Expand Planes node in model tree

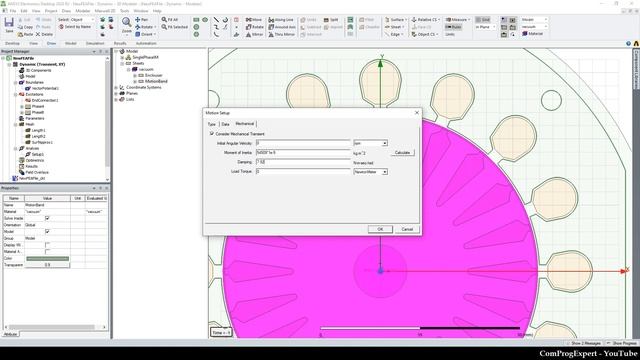coord(116,93)
